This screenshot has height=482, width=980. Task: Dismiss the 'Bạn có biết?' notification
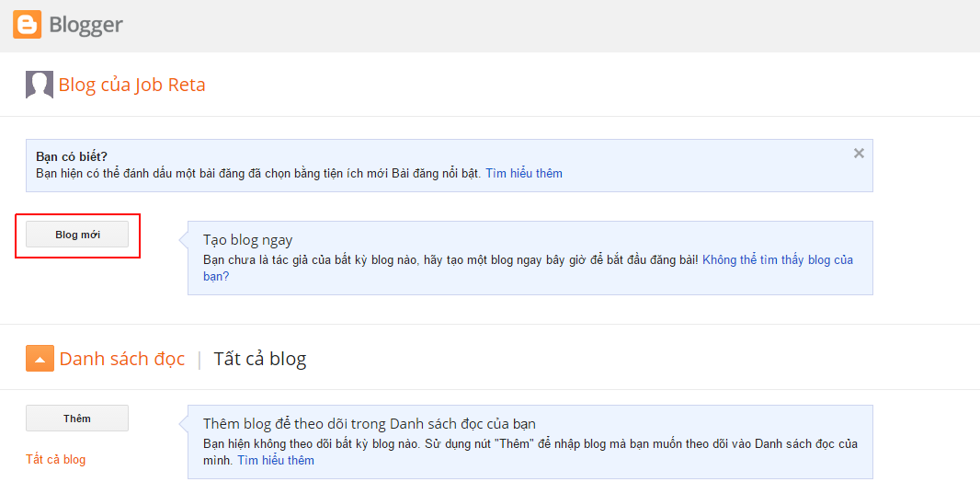859,154
